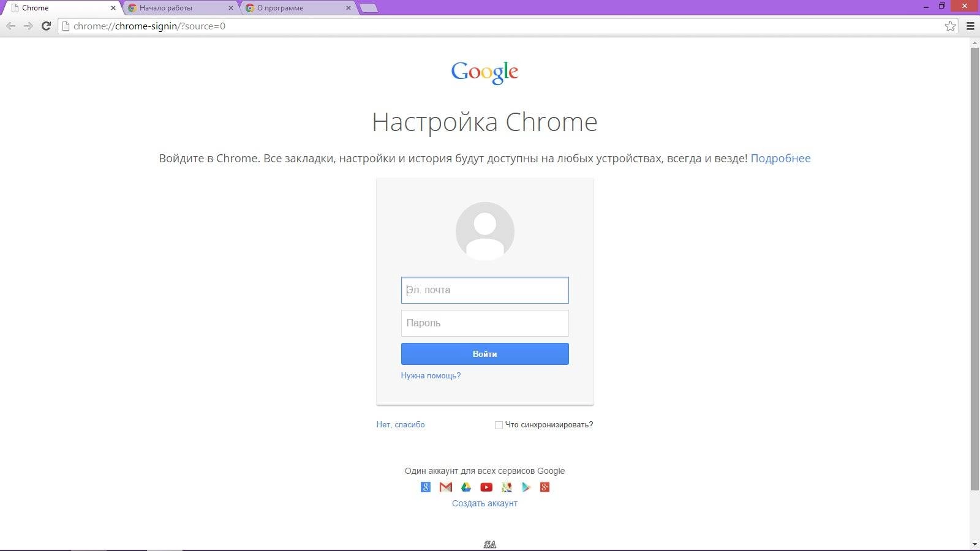Click the page icon in address bar
The width and height of the screenshot is (980, 551).
click(x=66, y=26)
